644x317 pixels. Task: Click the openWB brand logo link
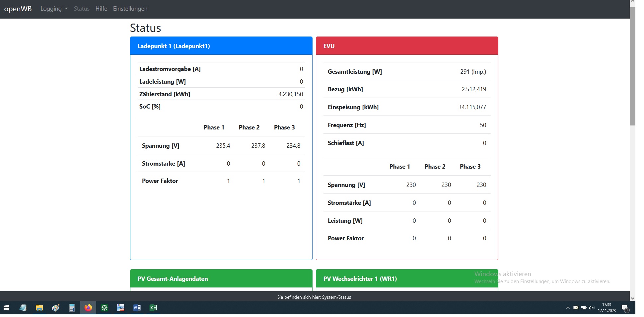[18, 9]
